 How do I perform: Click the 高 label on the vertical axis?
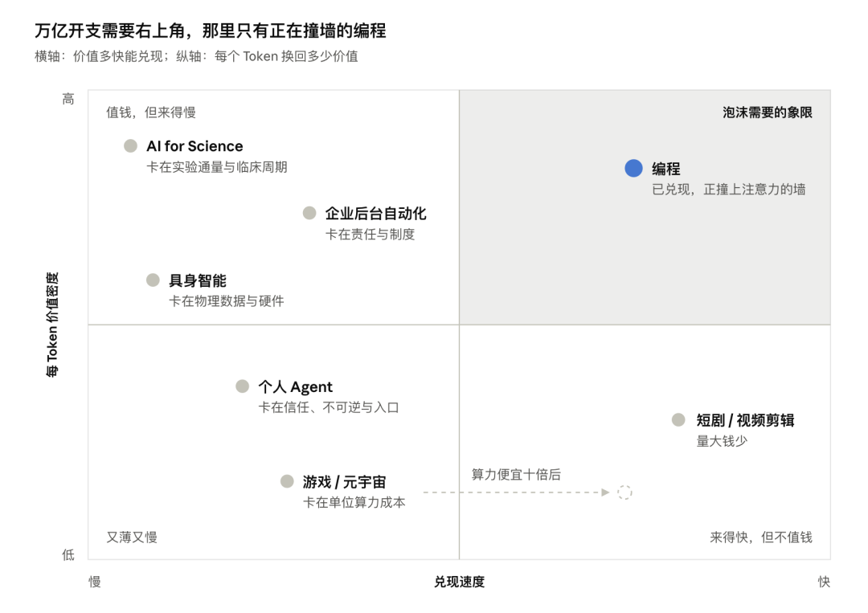pos(68,99)
